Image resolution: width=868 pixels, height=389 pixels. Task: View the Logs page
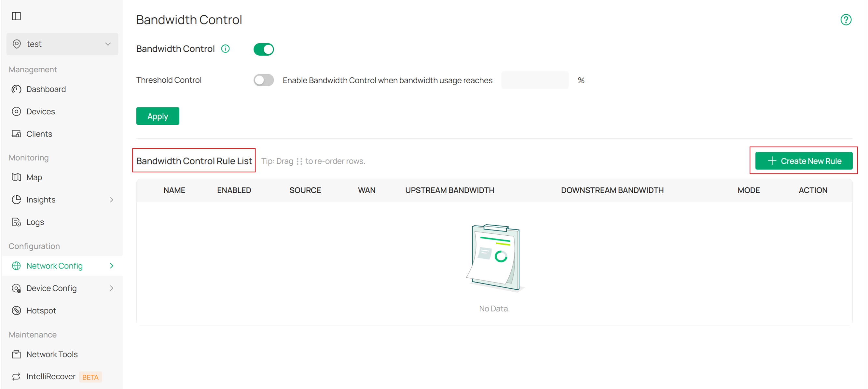(x=35, y=222)
